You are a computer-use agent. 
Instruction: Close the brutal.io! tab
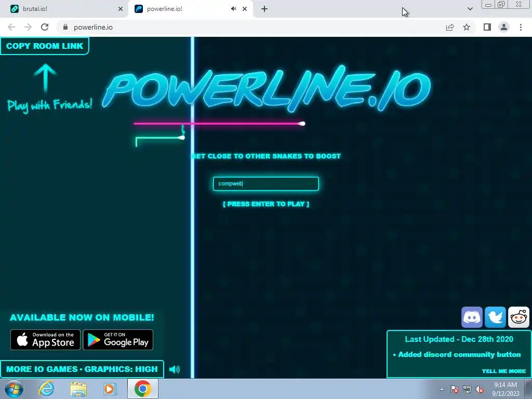click(x=121, y=9)
